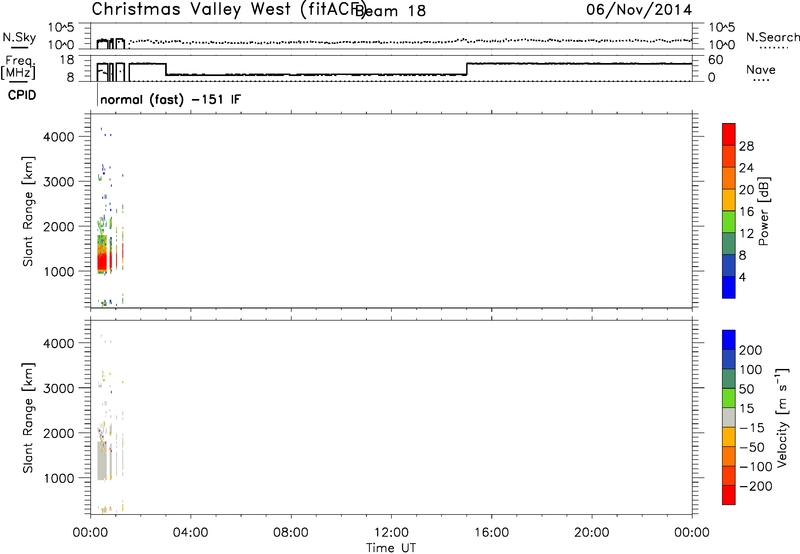Image resolution: width=800 pixels, height=554 pixels.
Task: Click the '20:00' time tick label
Action: click(592, 533)
